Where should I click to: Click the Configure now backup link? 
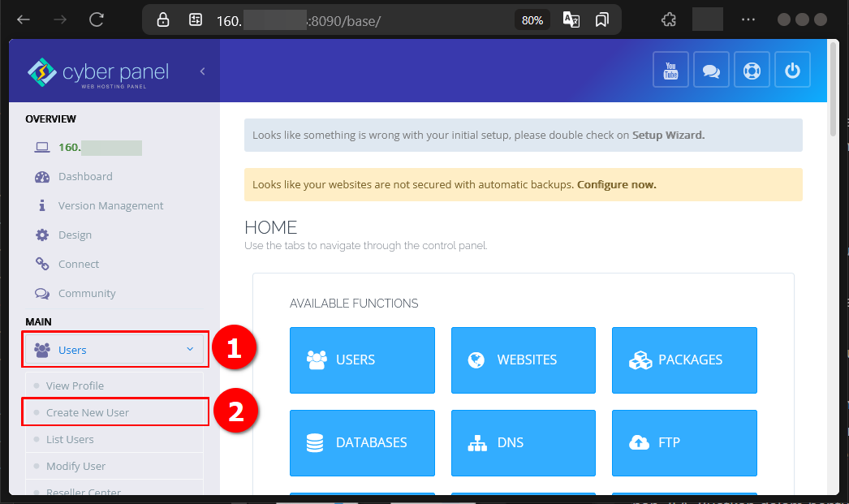[x=616, y=184]
